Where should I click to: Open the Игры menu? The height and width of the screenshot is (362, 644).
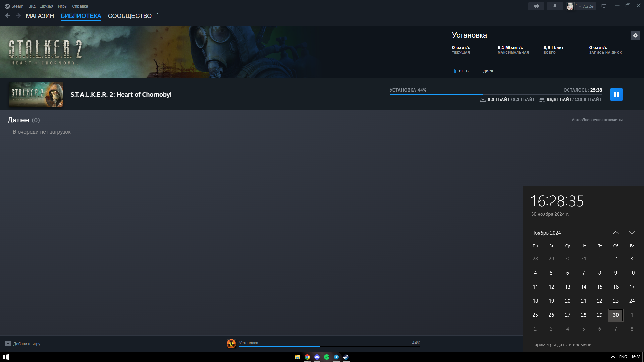click(x=63, y=6)
